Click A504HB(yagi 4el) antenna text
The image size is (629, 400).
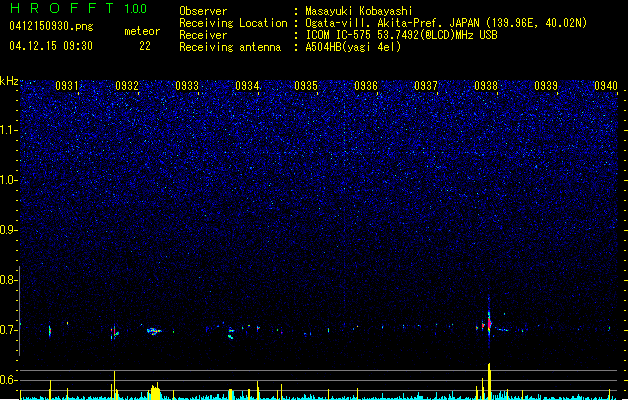click(353, 47)
